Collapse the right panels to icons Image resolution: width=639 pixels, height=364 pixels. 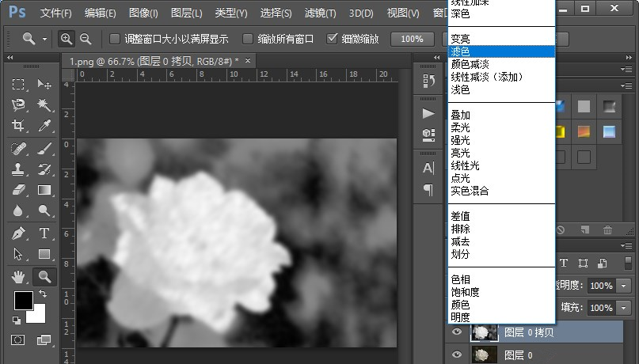pyautogui.click(x=629, y=58)
